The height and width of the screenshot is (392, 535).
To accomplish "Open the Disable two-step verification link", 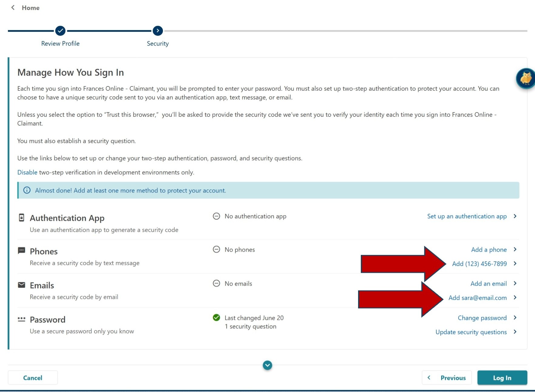I will click(27, 172).
